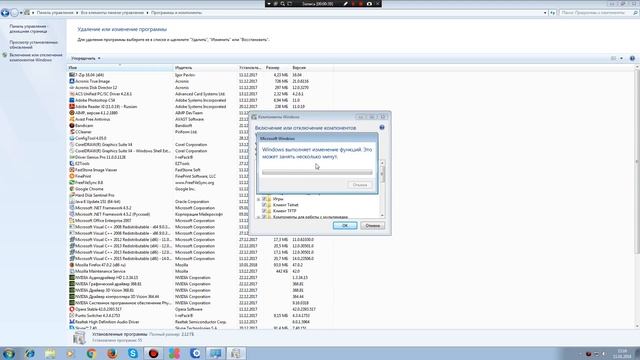Sort list by Имя column

[x=120, y=68]
